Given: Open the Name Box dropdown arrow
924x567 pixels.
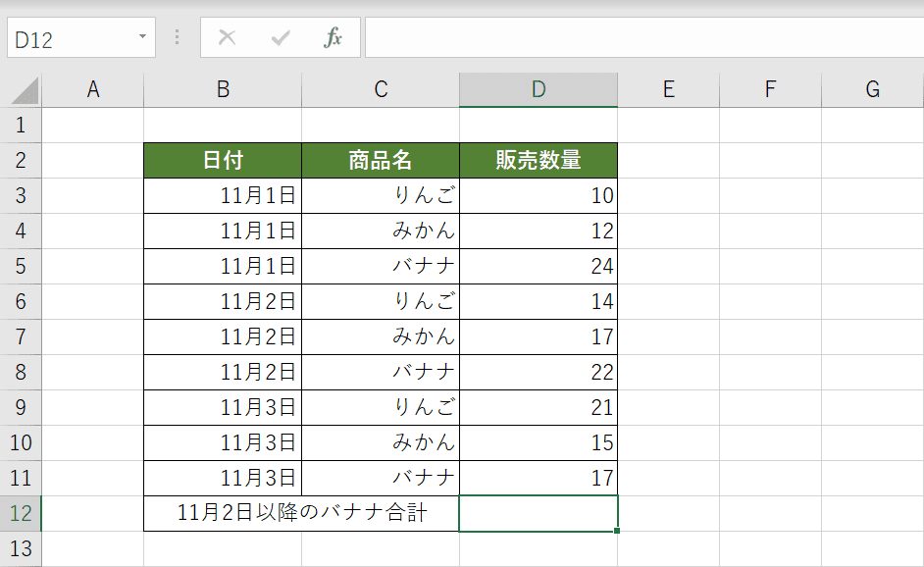Looking at the screenshot, I should point(142,36).
